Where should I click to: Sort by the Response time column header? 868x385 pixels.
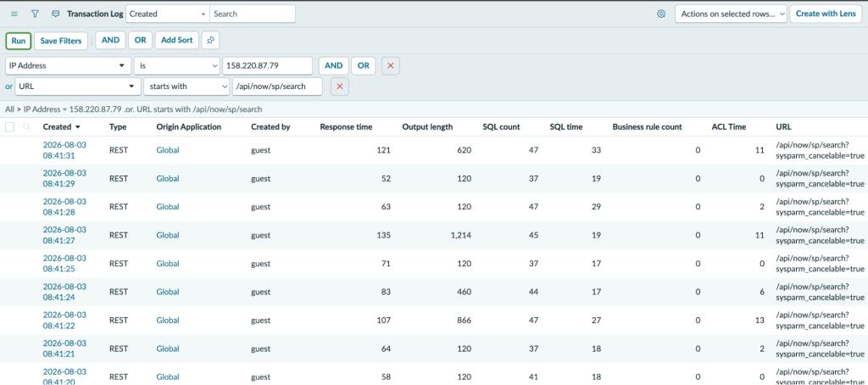tap(346, 127)
